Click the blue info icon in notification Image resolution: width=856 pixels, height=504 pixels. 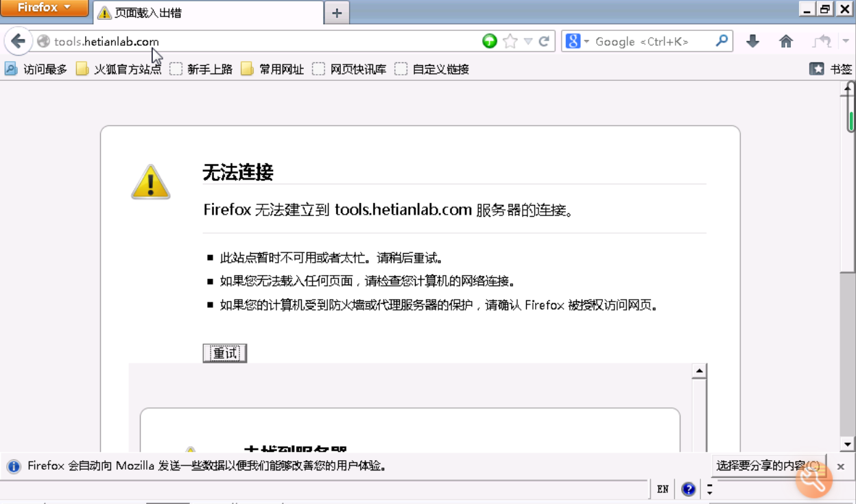click(x=13, y=466)
